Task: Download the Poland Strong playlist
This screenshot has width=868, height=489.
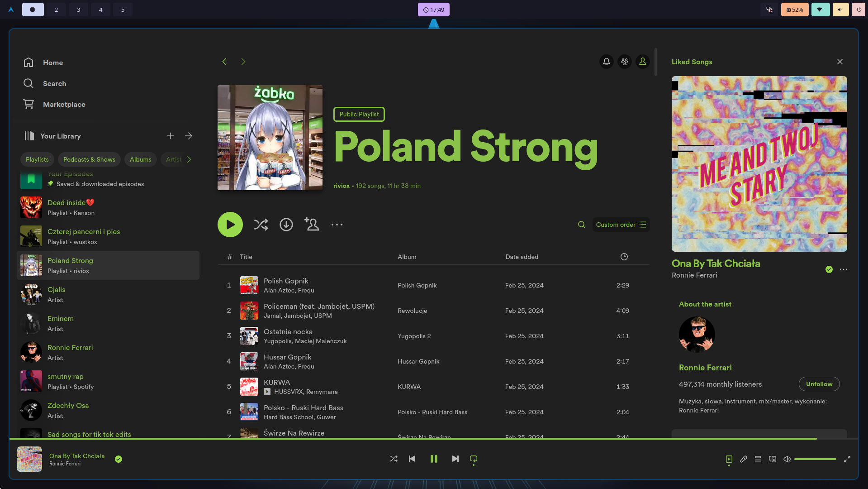Action: tap(286, 225)
